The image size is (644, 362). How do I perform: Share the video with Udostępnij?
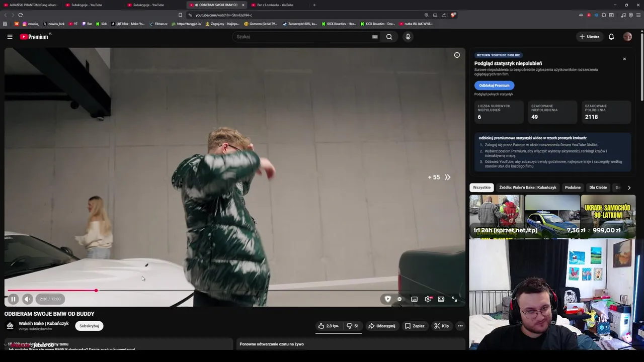click(x=381, y=326)
